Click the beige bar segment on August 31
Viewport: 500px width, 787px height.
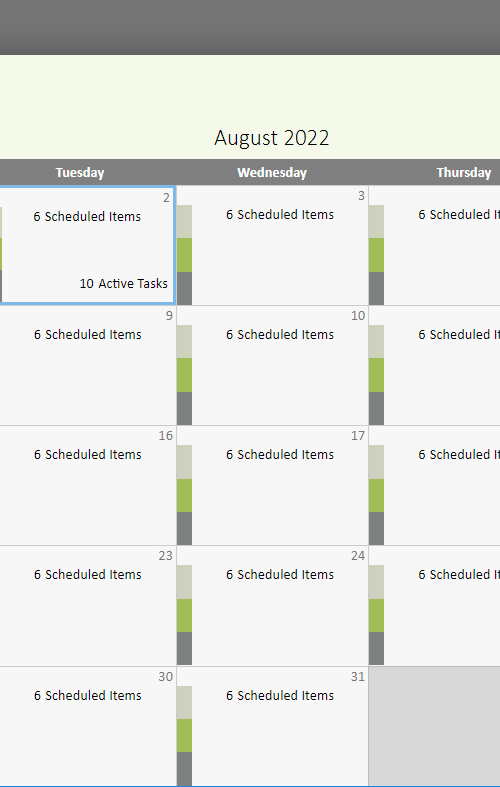coord(184,703)
